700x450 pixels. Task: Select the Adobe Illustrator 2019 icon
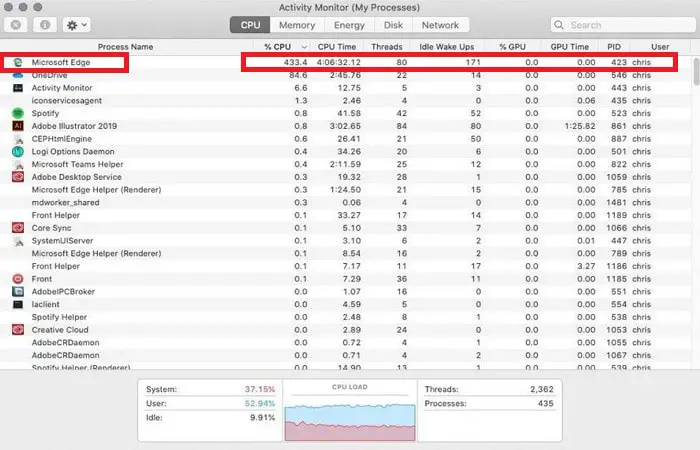[17, 126]
